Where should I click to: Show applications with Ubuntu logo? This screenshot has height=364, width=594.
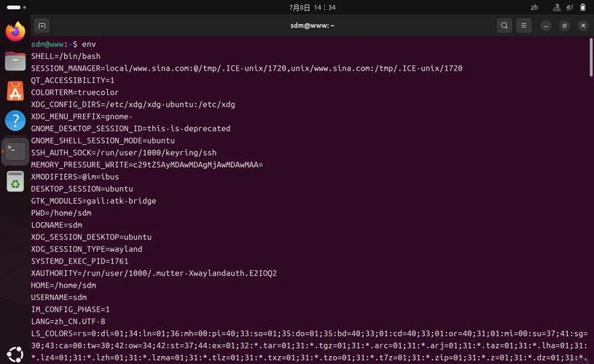click(x=15, y=354)
